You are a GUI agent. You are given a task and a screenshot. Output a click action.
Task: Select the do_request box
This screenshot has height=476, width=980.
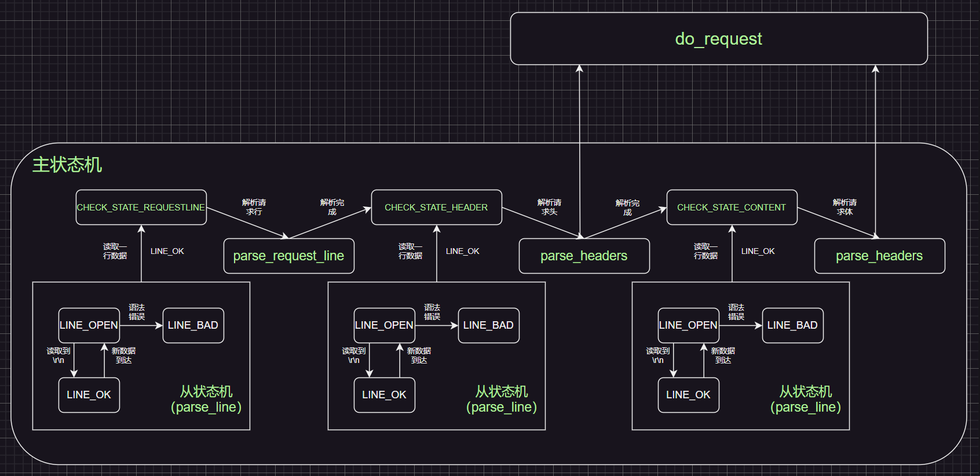(x=719, y=39)
